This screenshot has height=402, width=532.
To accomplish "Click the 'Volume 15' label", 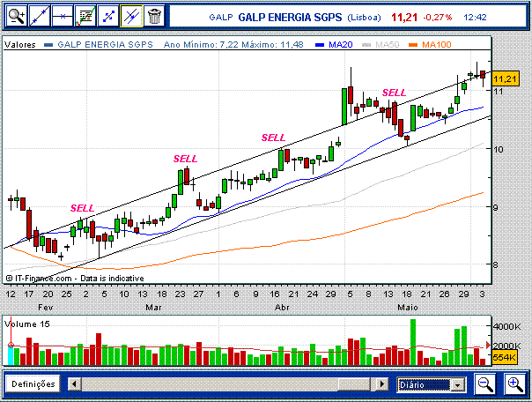I will (27, 324).
